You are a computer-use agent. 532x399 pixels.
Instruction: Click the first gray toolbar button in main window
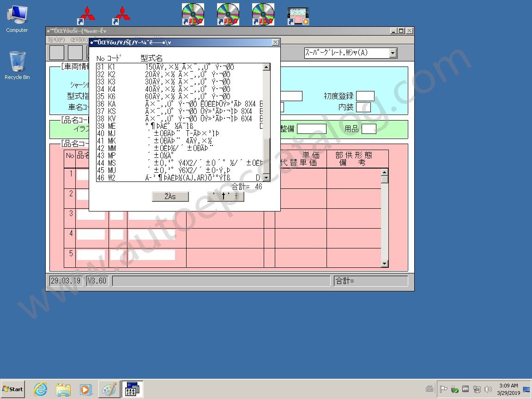pyautogui.click(x=57, y=53)
